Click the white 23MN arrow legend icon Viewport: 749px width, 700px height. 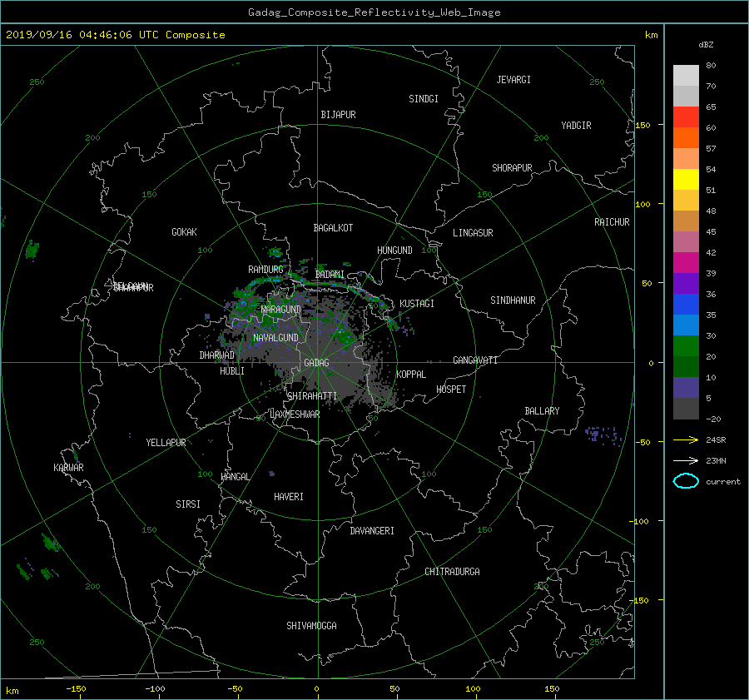686,460
